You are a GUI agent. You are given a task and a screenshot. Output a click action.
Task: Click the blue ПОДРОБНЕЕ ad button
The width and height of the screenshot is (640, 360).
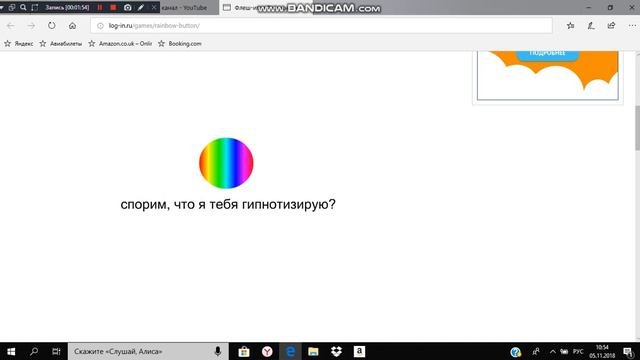(547, 55)
